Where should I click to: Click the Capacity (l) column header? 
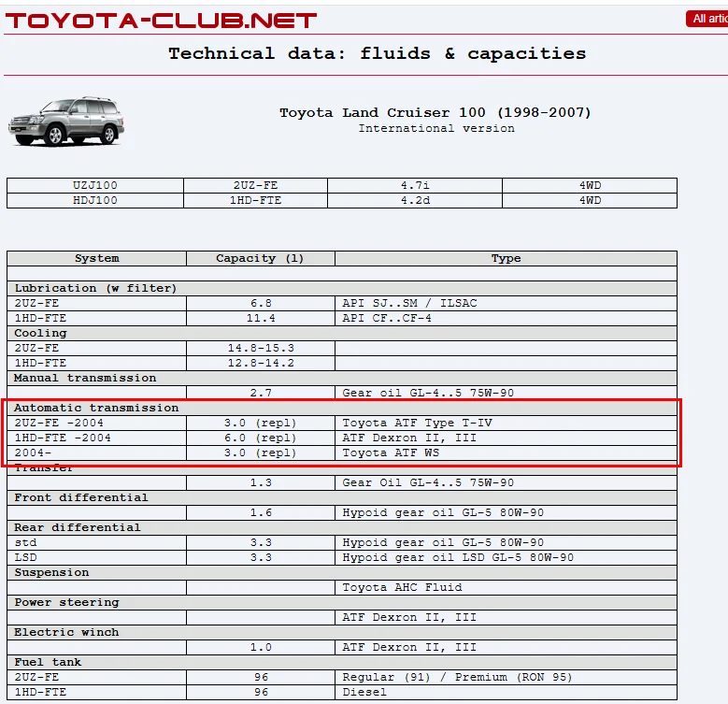point(260,258)
